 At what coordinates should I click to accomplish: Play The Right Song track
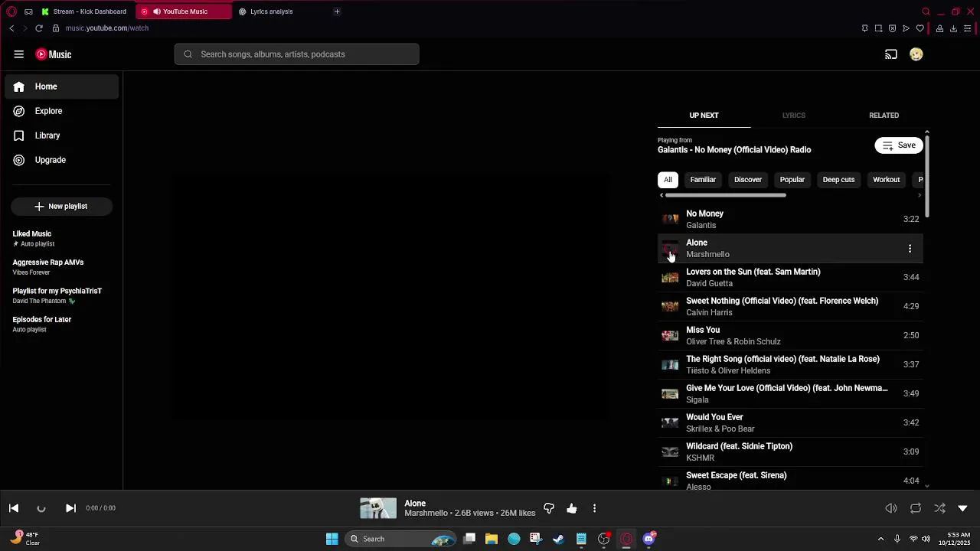[x=790, y=364]
